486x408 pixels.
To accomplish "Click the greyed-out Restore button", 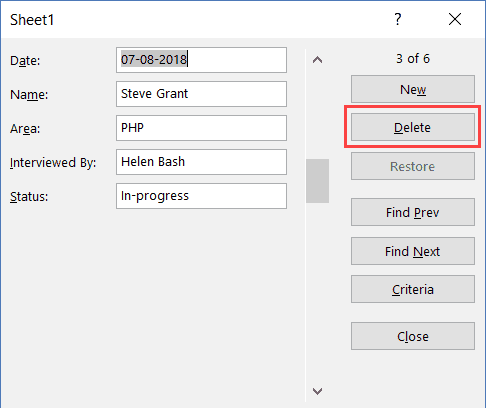I will tap(413, 166).
